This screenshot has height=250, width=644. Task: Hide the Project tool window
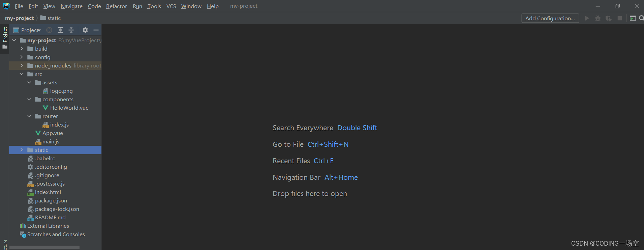click(x=96, y=30)
